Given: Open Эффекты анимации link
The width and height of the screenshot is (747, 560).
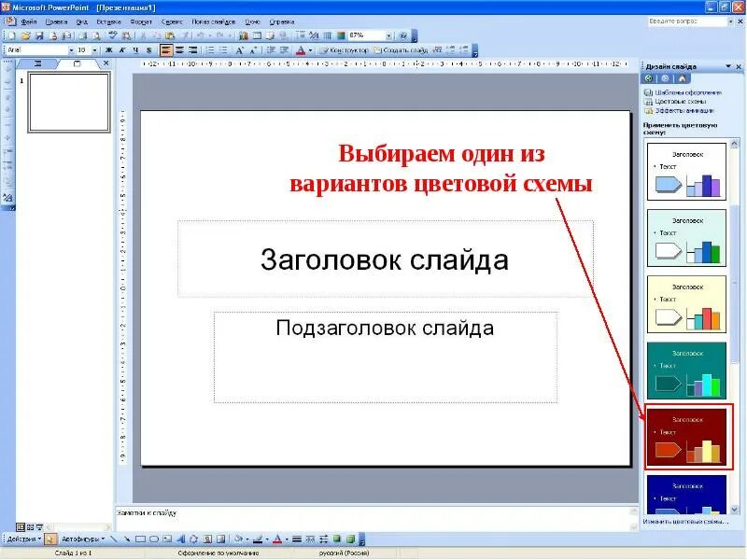Looking at the screenshot, I should (684, 110).
